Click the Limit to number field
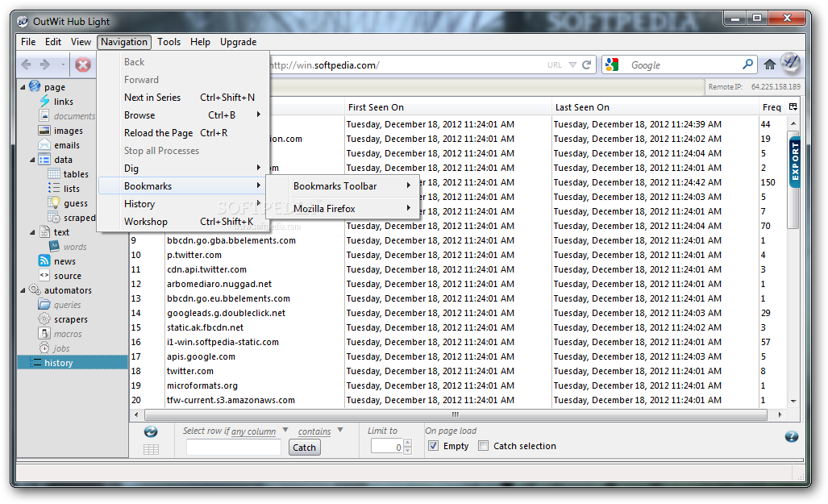Image resolution: width=828 pixels, height=504 pixels. 387,447
